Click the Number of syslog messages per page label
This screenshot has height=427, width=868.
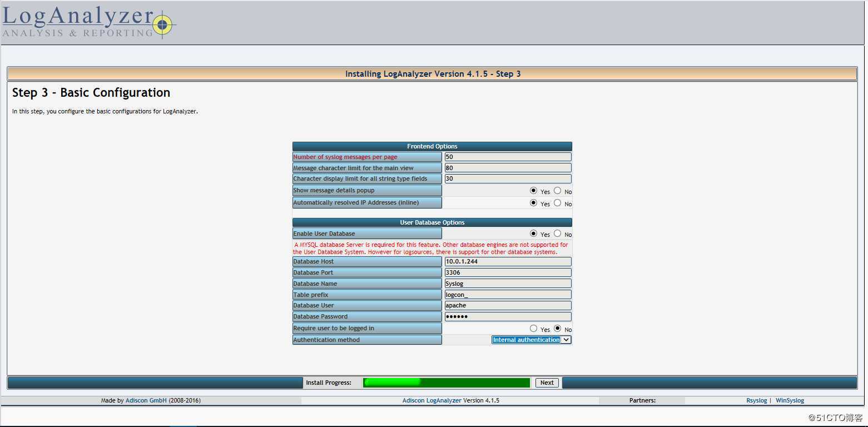click(367, 157)
